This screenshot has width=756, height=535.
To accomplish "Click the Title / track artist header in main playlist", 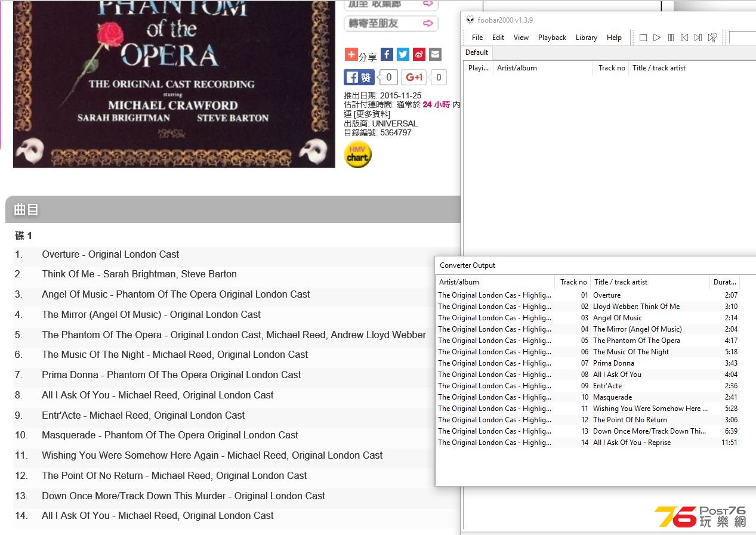I will [692, 68].
